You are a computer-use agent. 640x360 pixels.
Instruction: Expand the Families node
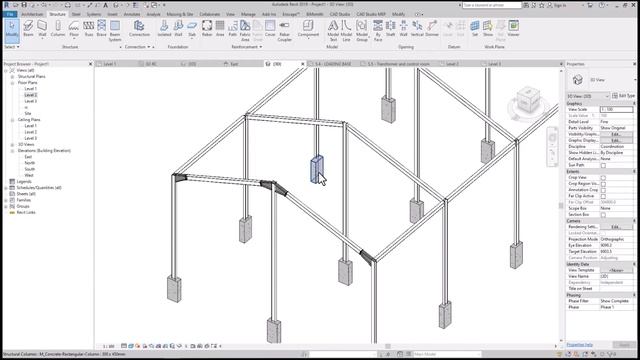(6, 200)
